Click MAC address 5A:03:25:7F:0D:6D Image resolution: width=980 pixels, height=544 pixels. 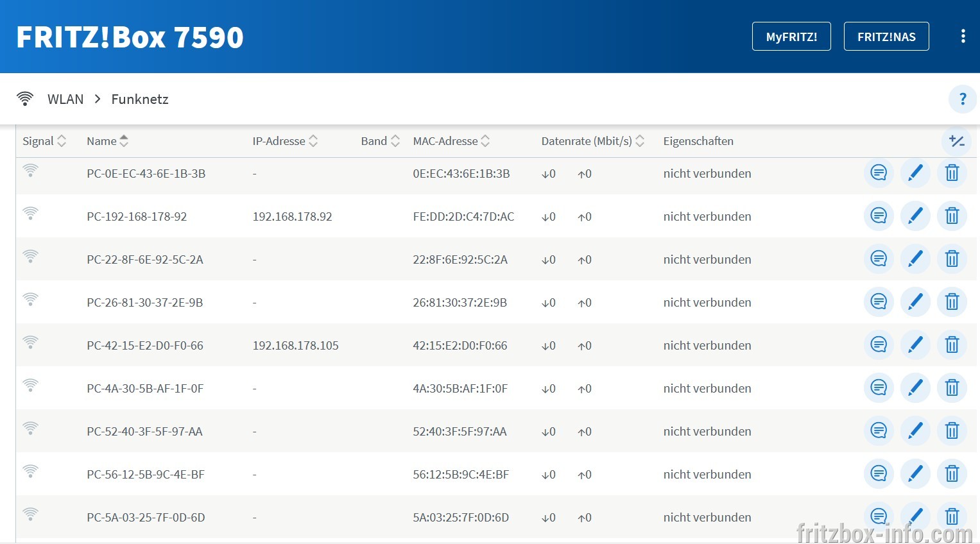click(461, 517)
